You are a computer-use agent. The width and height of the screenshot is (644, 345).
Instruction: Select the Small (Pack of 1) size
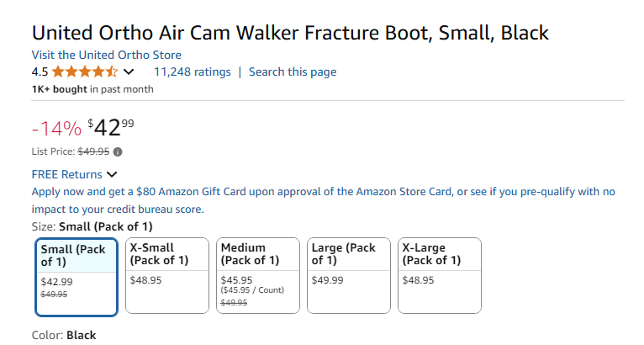[76, 275]
